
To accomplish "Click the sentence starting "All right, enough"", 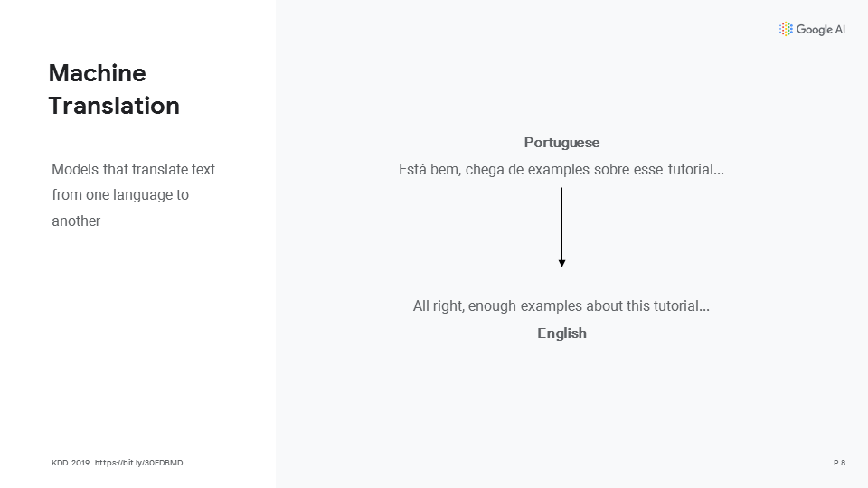I will coord(561,306).
